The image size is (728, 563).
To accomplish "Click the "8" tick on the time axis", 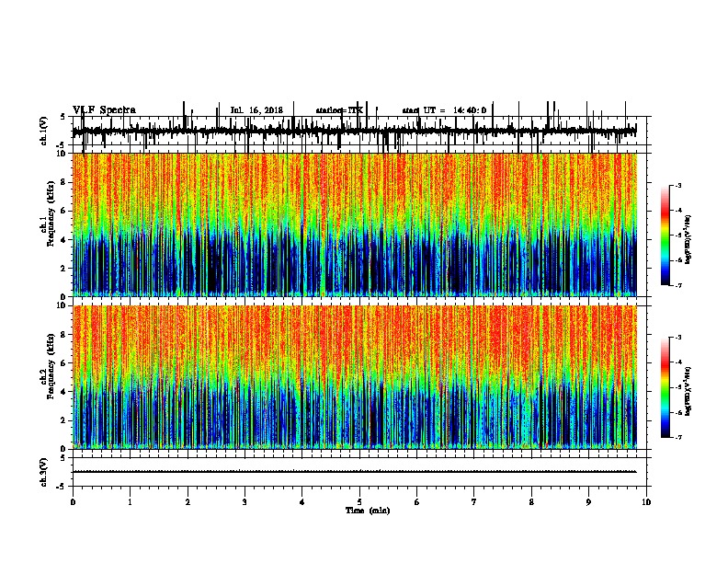I will click(531, 502).
